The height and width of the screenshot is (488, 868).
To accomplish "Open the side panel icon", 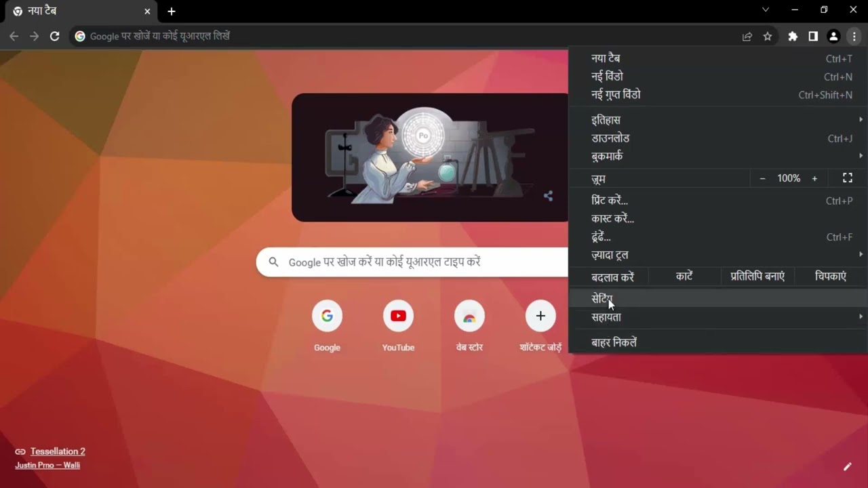I will (x=813, y=37).
